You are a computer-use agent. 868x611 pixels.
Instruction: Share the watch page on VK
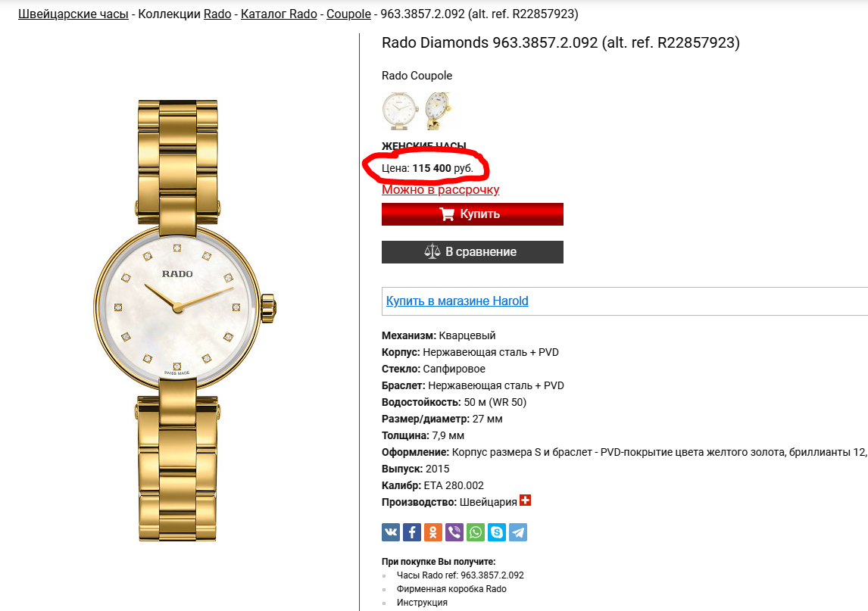tap(391, 532)
